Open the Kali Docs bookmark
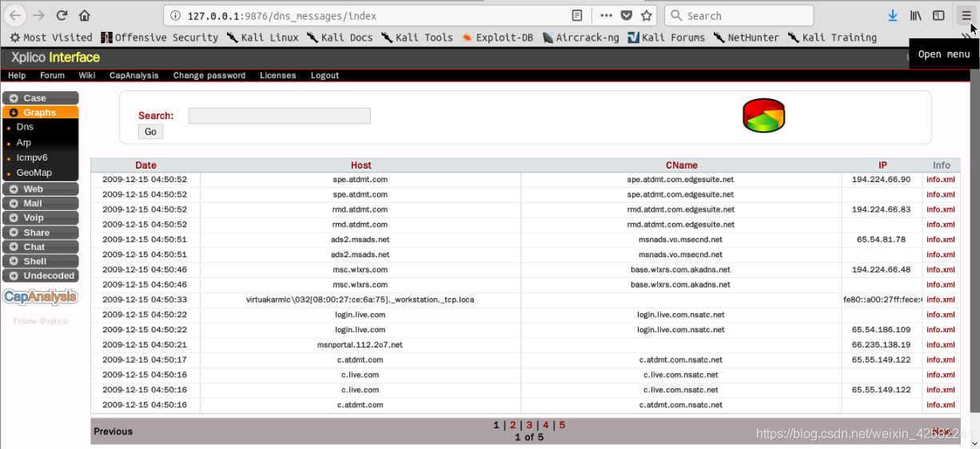Viewport: 980px width, 449px height. 340,38
